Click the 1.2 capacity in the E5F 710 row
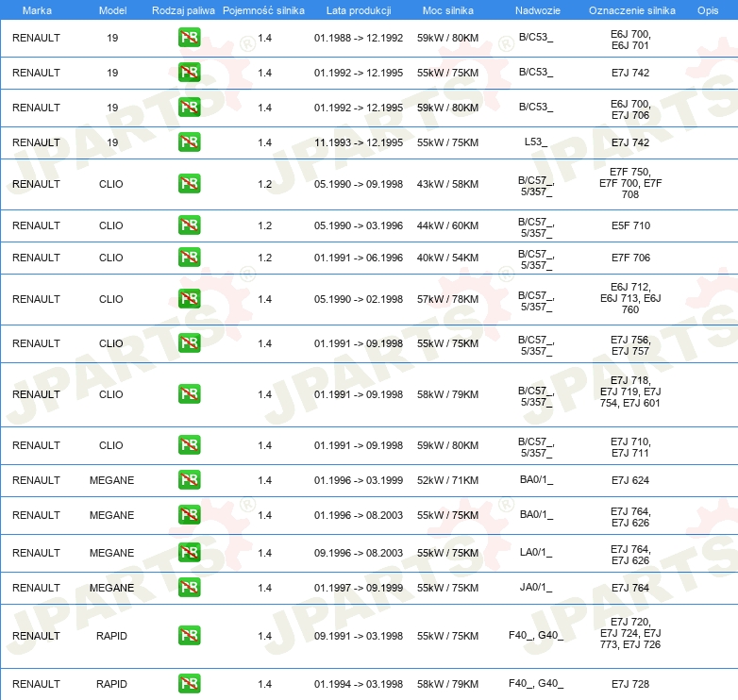738x700 pixels. pos(264,225)
